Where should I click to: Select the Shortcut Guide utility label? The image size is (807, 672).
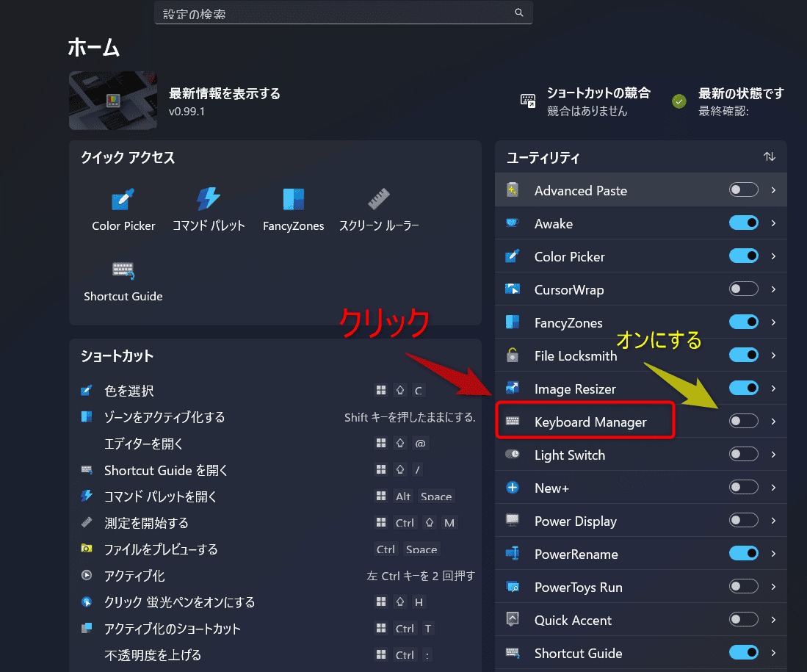coord(578,653)
